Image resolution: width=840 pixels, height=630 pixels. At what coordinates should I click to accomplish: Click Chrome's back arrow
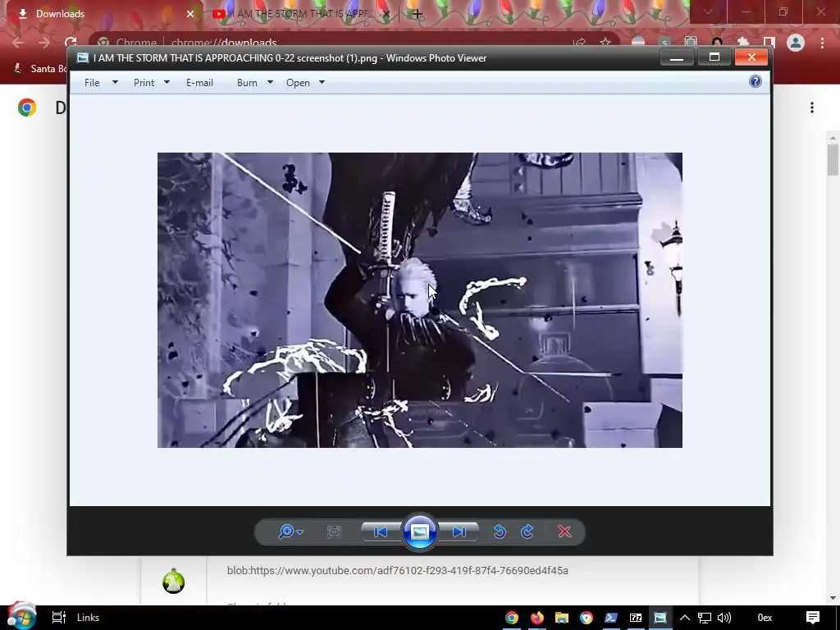point(18,43)
